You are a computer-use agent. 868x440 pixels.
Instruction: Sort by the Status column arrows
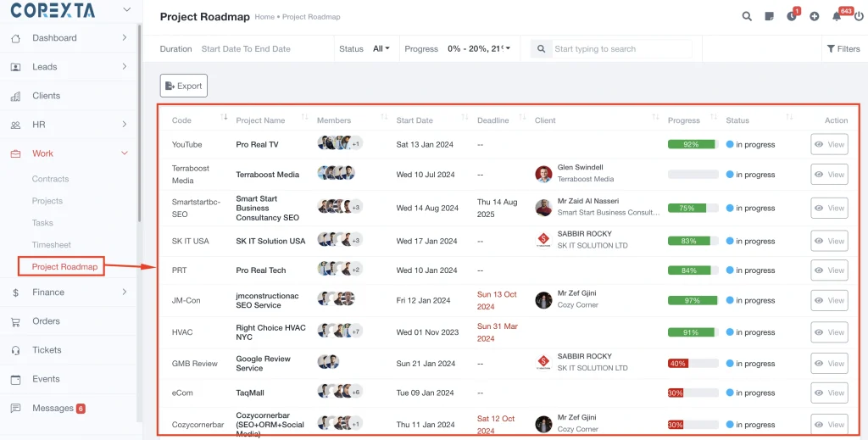(x=789, y=117)
